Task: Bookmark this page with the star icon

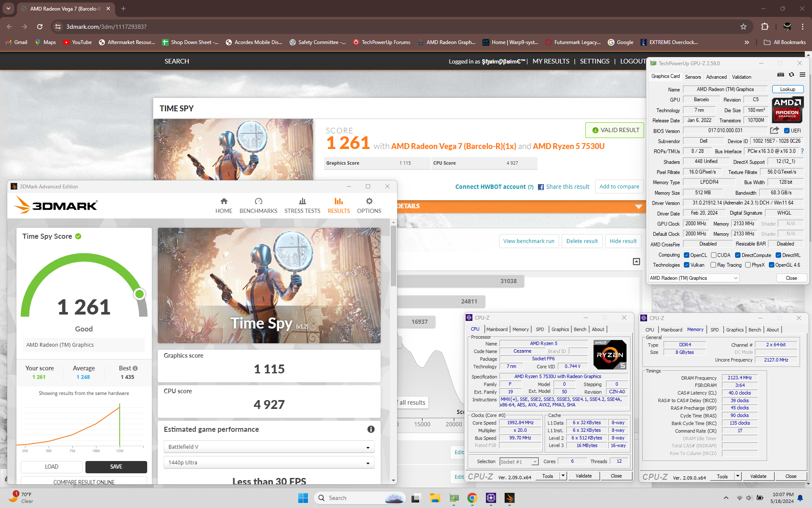Action: pyautogui.click(x=743, y=27)
